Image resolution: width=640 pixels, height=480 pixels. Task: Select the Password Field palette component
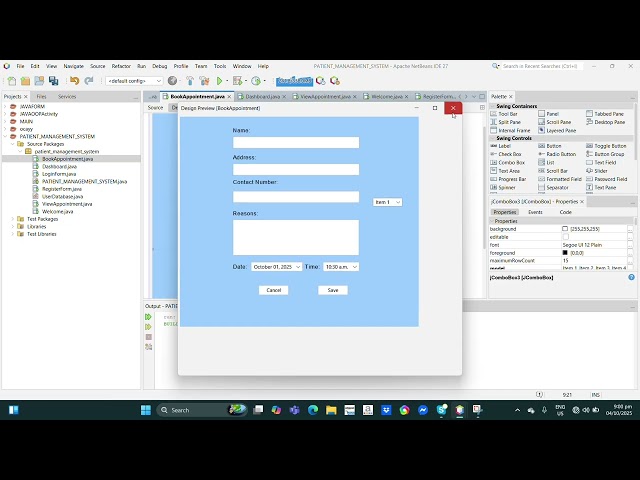point(607,179)
